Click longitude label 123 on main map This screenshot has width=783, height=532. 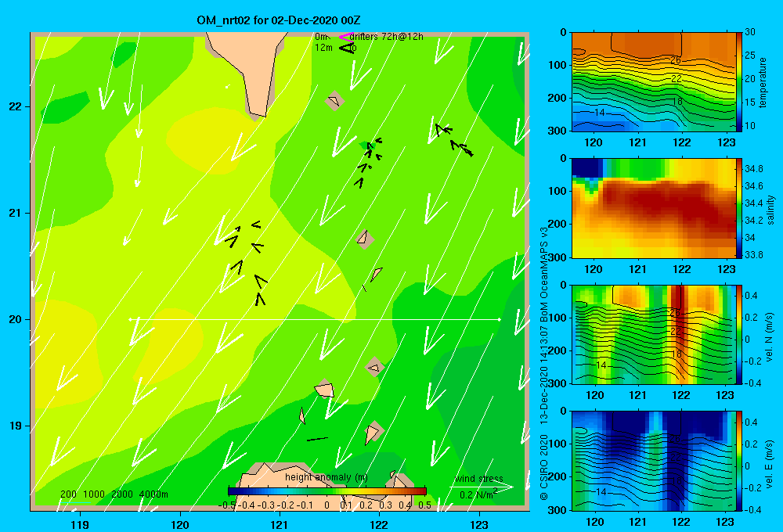click(x=479, y=524)
